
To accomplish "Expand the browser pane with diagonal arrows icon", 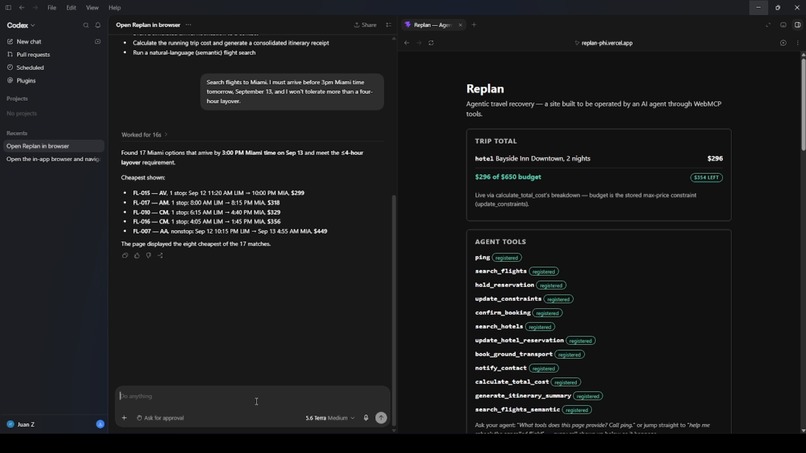I will [768, 25].
